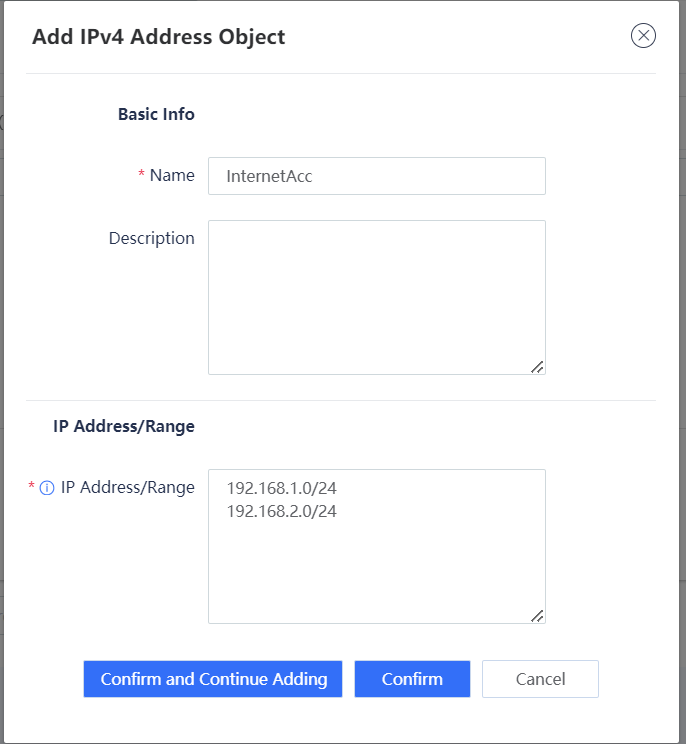Select the Basic Info section heading

point(156,114)
